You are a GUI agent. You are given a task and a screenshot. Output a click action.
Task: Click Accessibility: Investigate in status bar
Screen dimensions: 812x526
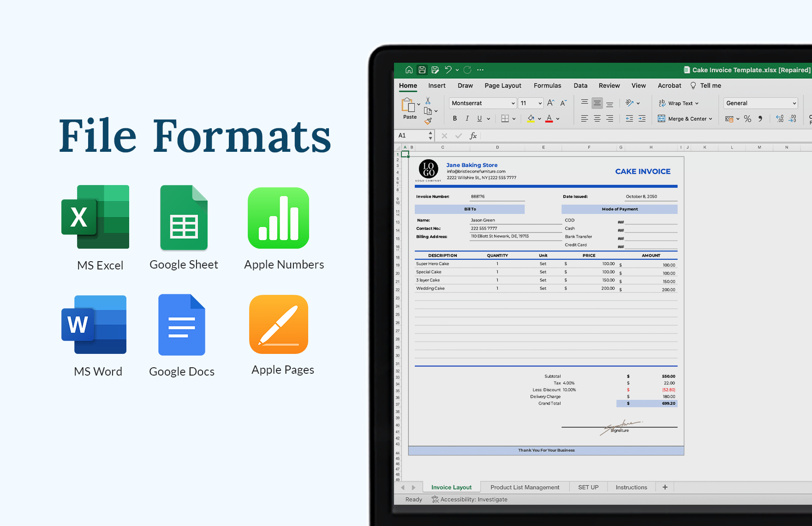(469, 499)
